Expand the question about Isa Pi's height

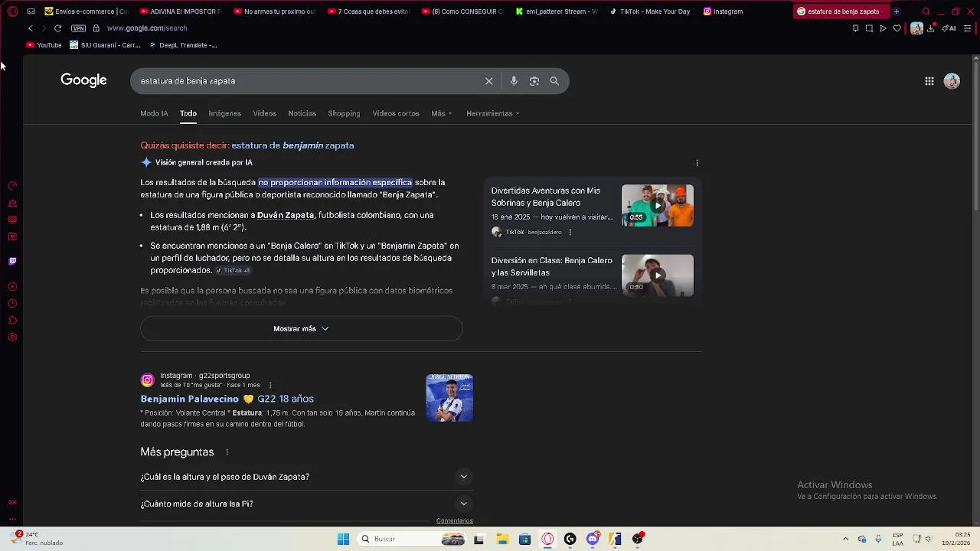pyautogui.click(x=305, y=504)
